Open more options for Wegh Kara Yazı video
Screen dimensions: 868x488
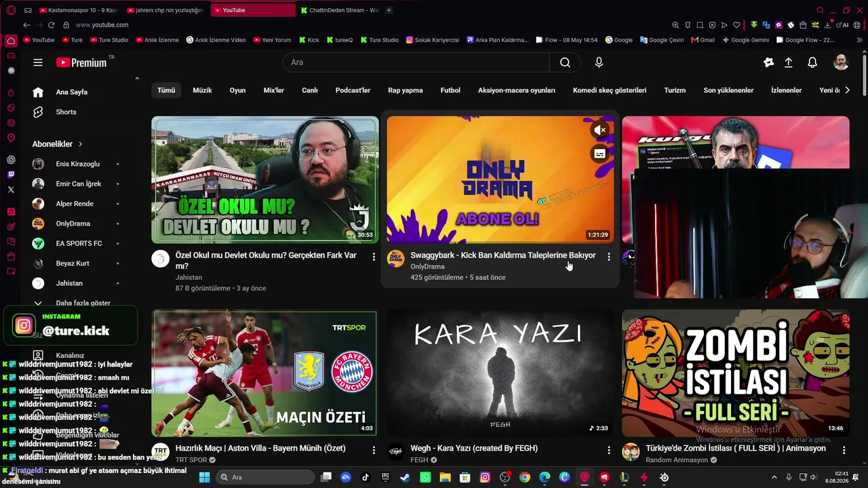click(x=609, y=450)
